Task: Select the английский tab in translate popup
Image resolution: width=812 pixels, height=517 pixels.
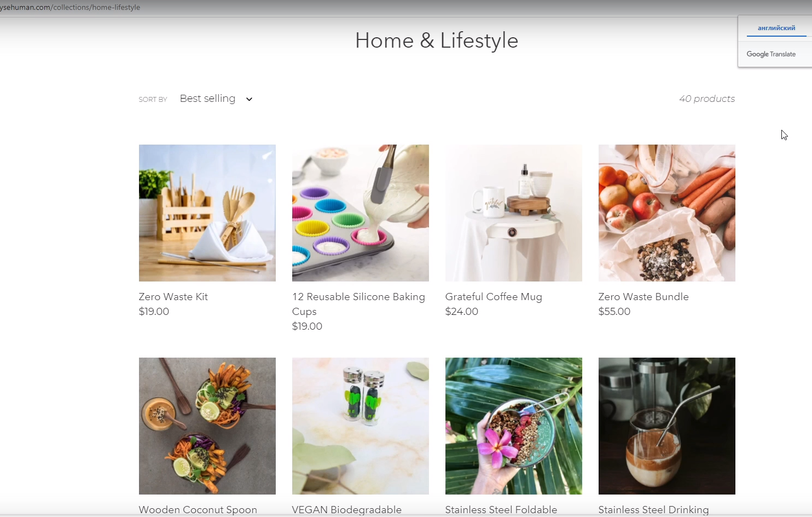Action: 776,28
